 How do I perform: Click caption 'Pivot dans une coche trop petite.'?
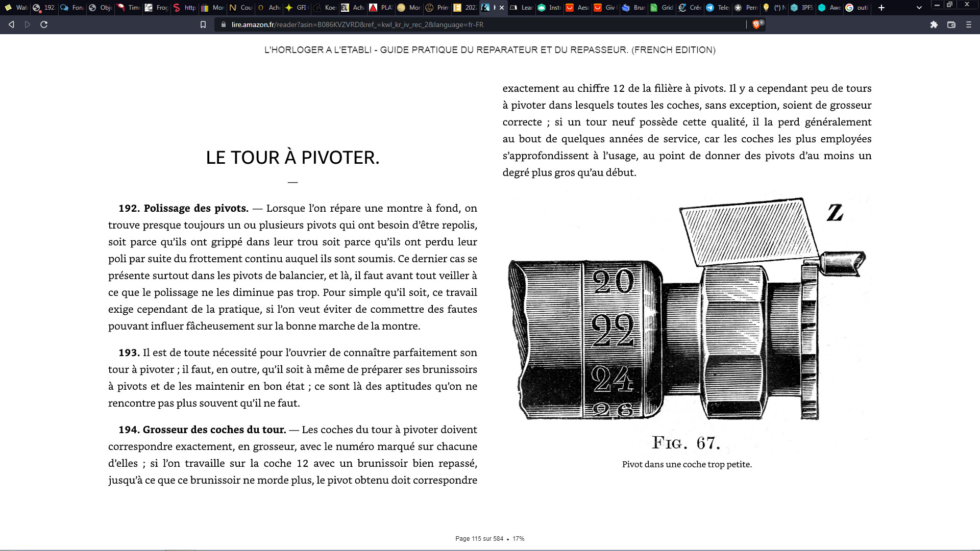pyautogui.click(x=687, y=464)
